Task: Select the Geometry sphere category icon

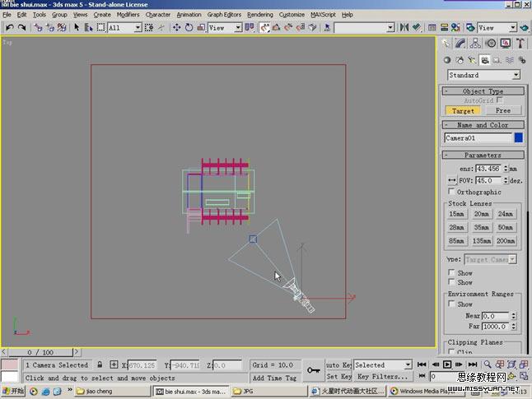Action: 447,60
